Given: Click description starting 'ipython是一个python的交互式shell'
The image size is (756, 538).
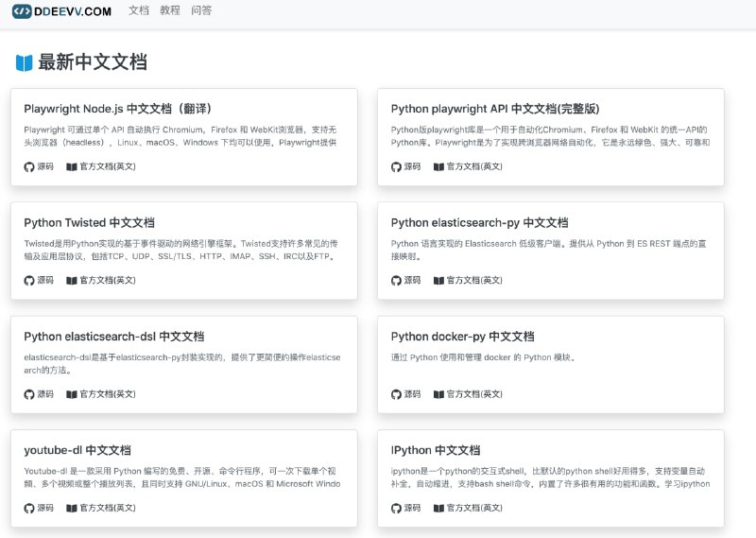Looking at the screenshot, I should click(550, 477).
